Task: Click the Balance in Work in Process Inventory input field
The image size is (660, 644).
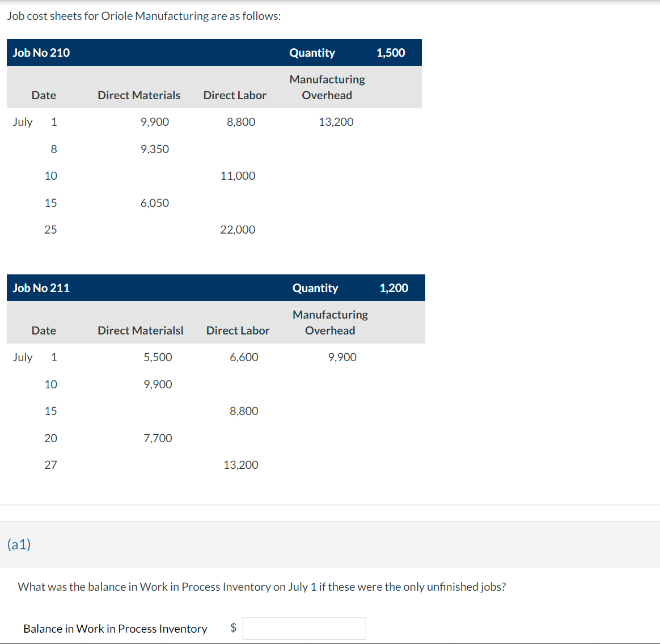Action: tap(304, 628)
